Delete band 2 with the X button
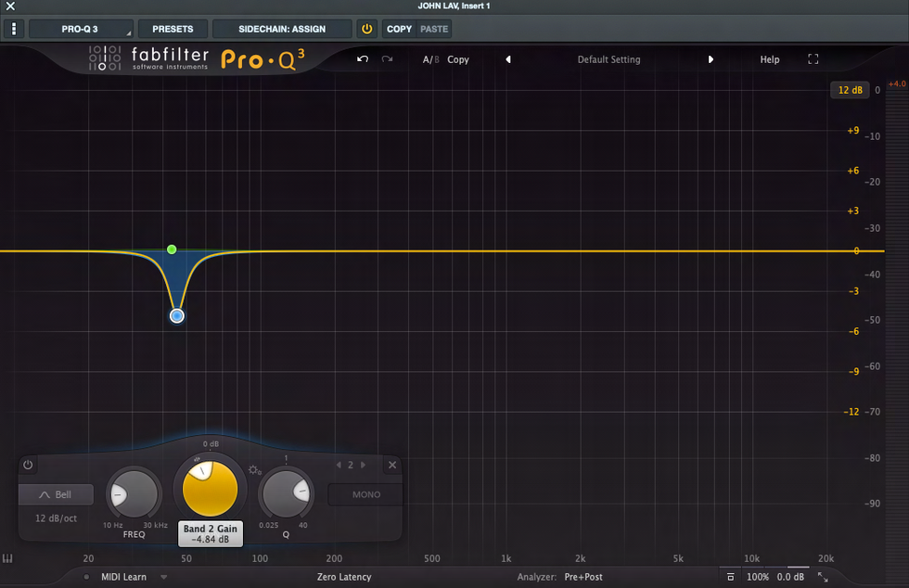This screenshot has width=909, height=588. [392, 465]
